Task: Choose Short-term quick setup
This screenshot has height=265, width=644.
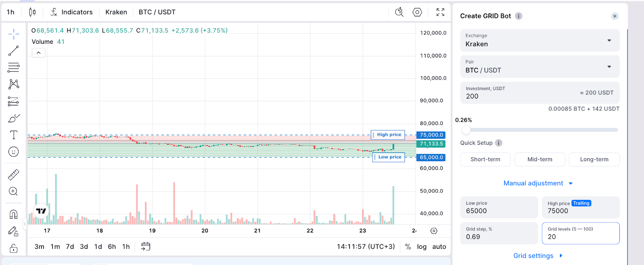Action: click(x=485, y=159)
